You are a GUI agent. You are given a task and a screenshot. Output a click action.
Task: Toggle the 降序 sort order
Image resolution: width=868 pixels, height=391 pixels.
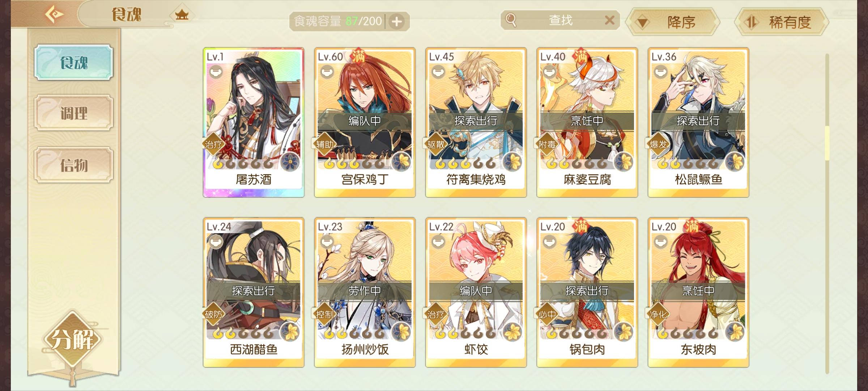coord(673,22)
